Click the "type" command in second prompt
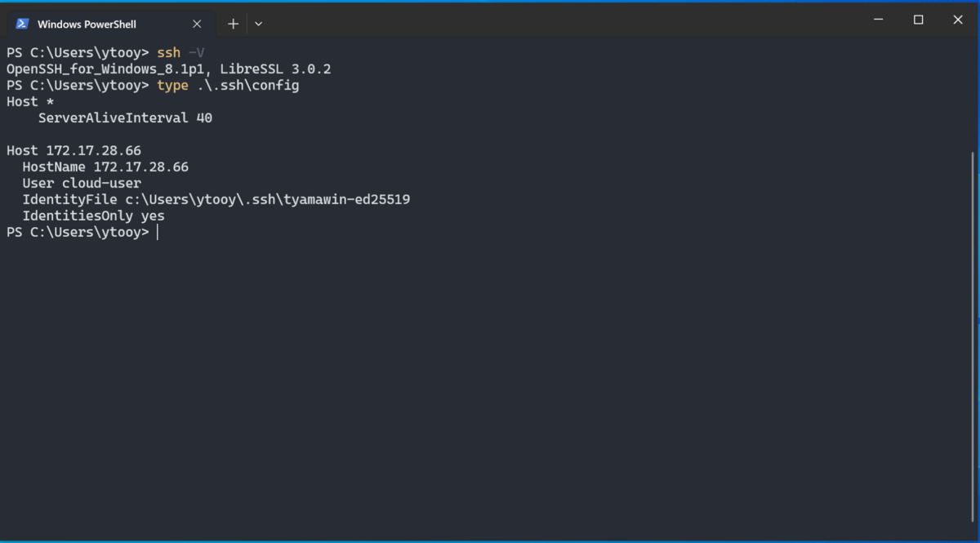The image size is (980, 543). pyautogui.click(x=172, y=86)
